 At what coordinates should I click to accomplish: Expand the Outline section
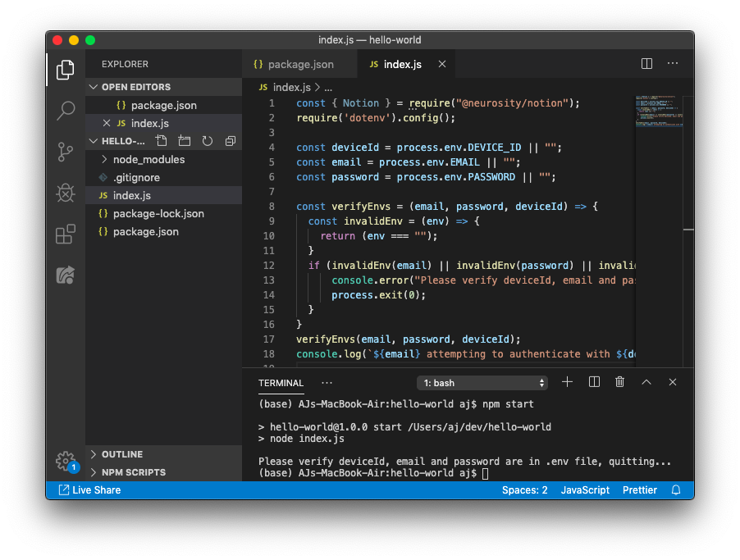coord(121,454)
